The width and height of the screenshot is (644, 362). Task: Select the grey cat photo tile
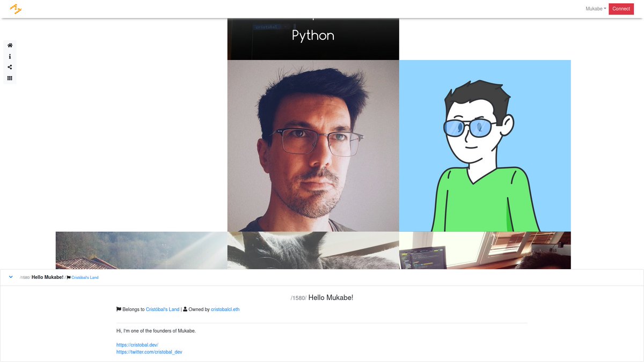tap(313, 250)
